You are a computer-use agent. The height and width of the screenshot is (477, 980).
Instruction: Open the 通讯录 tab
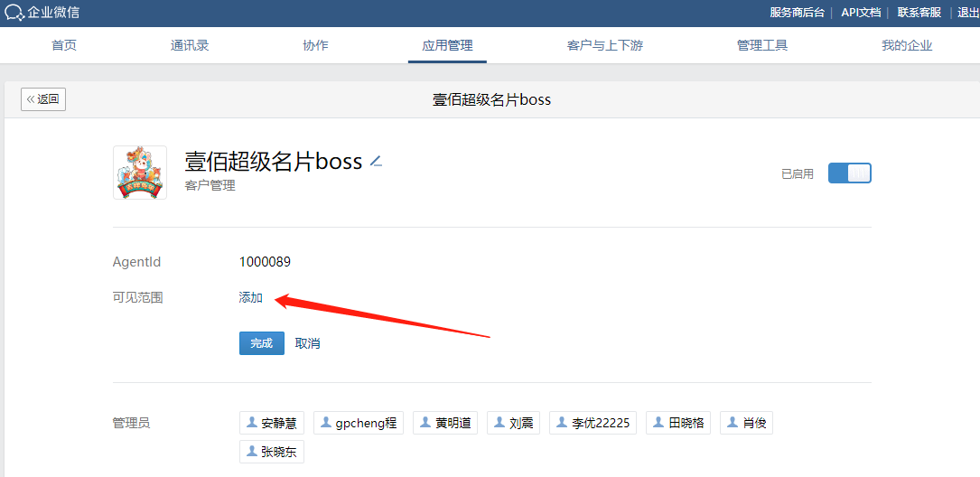tap(190, 46)
